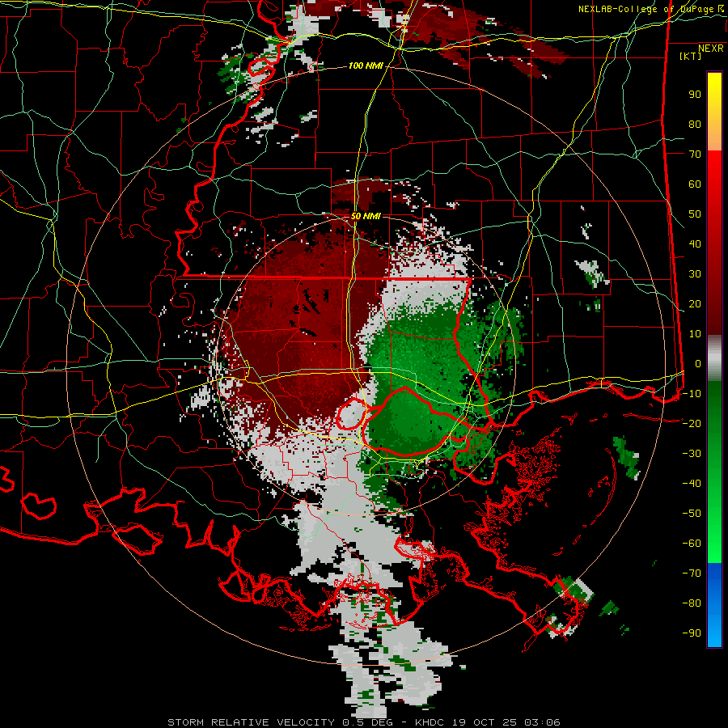Pick the blue segment at the scale bottom

point(714,605)
